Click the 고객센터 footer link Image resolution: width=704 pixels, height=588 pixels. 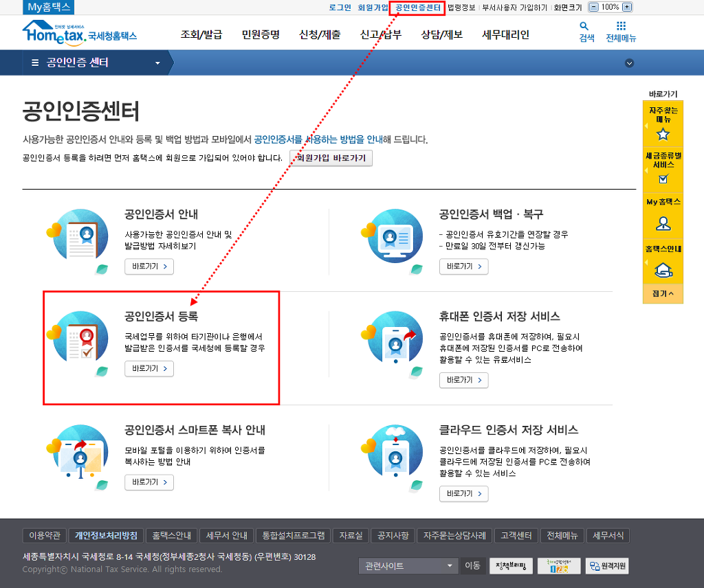(516, 536)
